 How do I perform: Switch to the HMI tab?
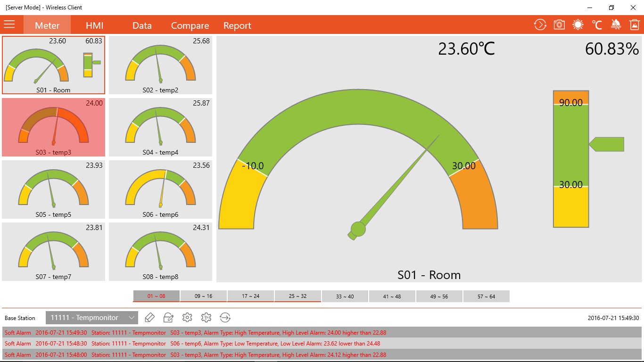point(94,25)
